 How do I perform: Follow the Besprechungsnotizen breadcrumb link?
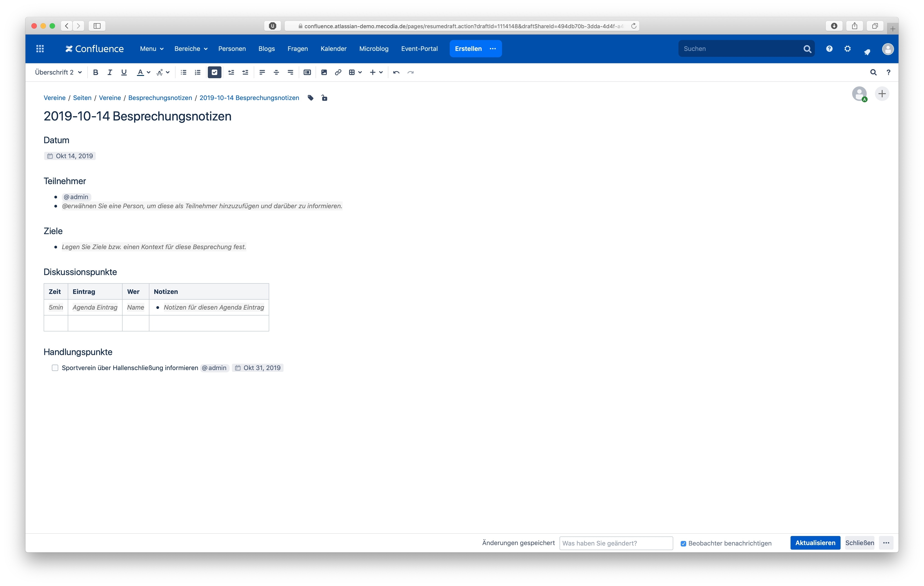(x=160, y=98)
